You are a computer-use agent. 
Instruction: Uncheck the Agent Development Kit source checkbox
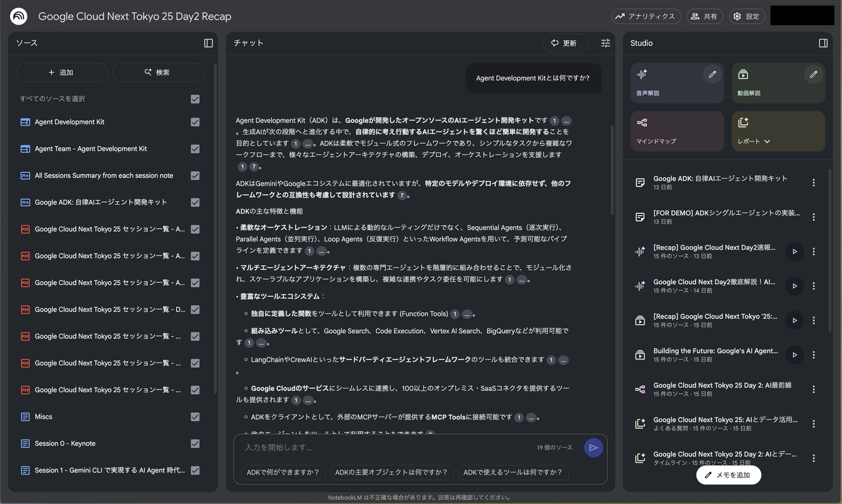point(195,122)
